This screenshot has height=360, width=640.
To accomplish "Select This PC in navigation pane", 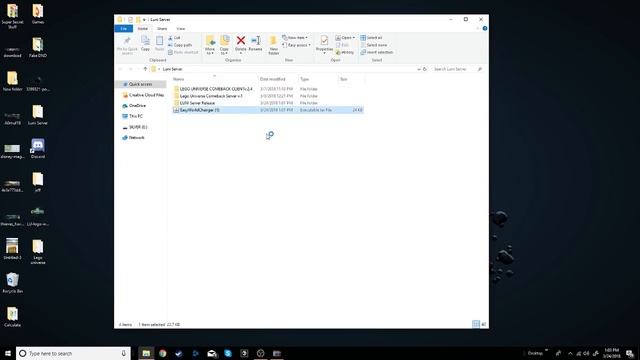I will (x=132, y=116).
